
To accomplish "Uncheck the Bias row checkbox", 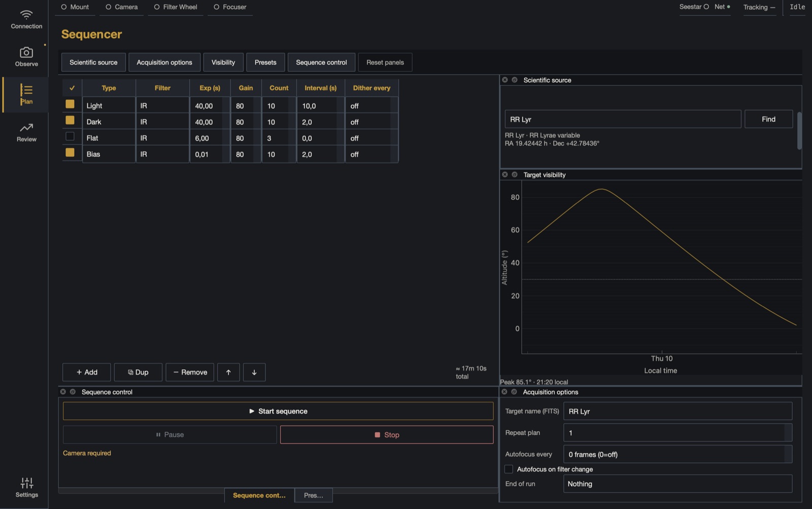I will 70,152.
